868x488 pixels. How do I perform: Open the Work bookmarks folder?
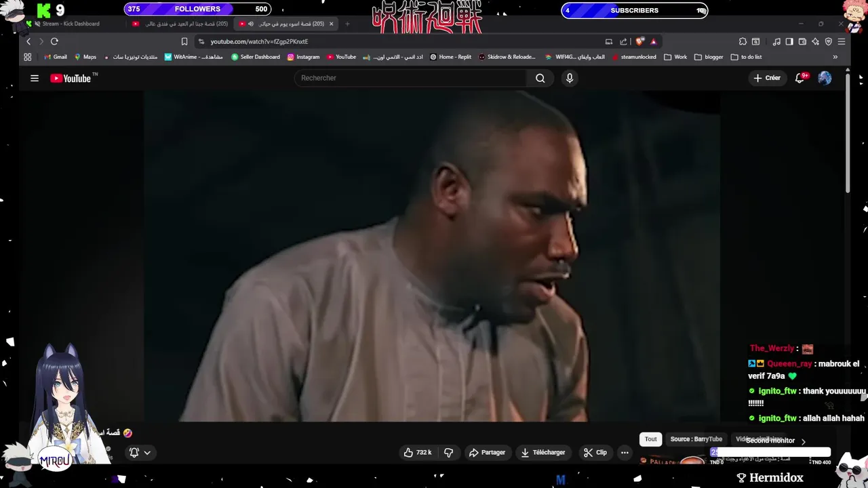pyautogui.click(x=675, y=57)
